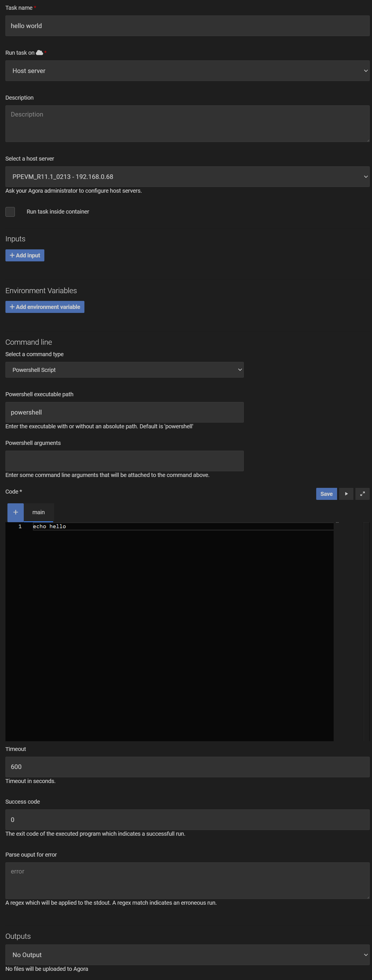This screenshot has height=980, width=372.
Task: Expand the host server selection dropdown
Action: coord(187,177)
